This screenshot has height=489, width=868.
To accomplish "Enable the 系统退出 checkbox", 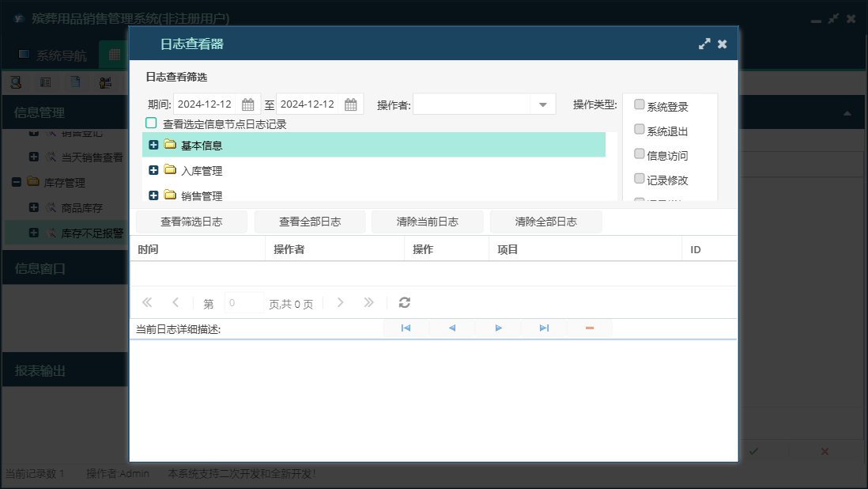I will pyautogui.click(x=640, y=130).
